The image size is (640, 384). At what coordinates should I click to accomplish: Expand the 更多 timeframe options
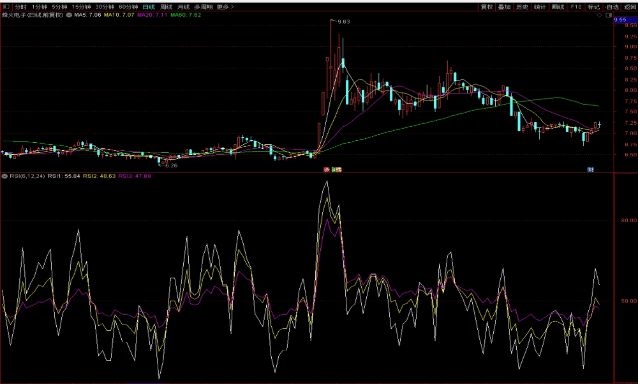coord(225,7)
